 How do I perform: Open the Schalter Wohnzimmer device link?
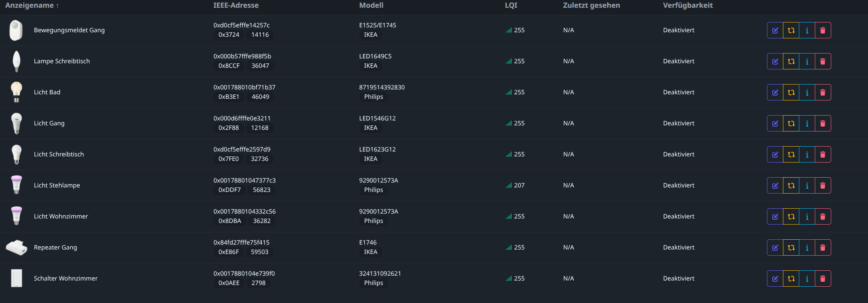coord(65,278)
